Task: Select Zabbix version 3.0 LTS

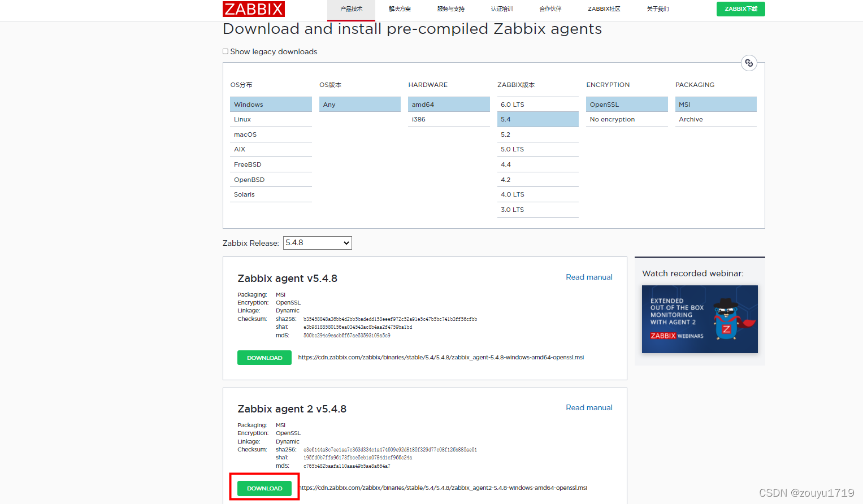Action: click(x=538, y=210)
